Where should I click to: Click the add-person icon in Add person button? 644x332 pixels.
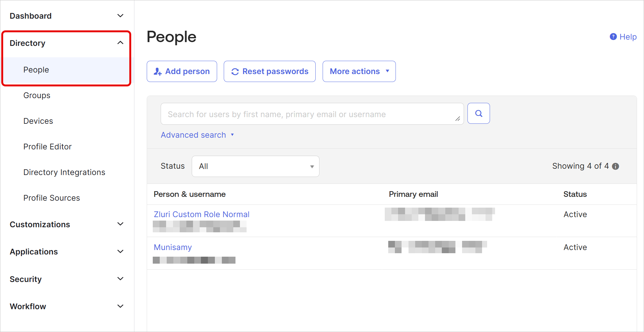point(158,72)
